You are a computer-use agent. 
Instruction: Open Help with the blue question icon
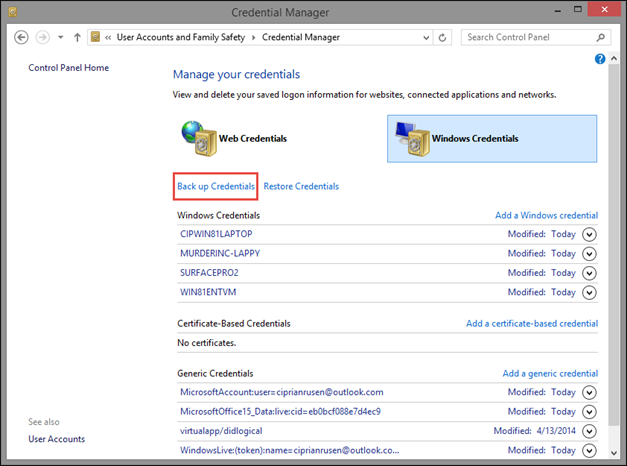pyautogui.click(x=600, y=59)
